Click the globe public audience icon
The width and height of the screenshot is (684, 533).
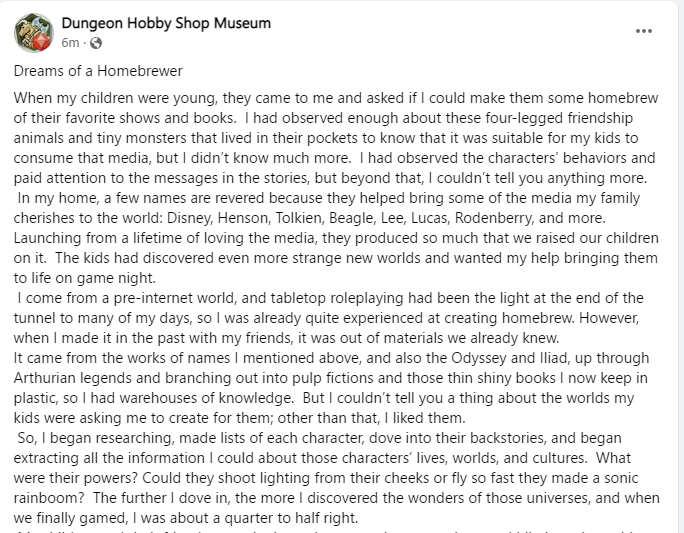point(96,43)
